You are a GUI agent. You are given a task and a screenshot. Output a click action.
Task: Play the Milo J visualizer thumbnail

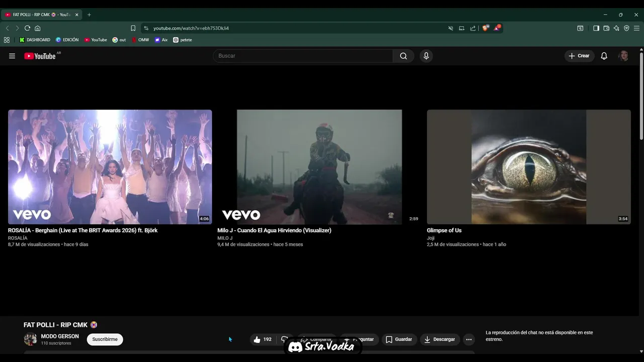click(x=319, y=167)
